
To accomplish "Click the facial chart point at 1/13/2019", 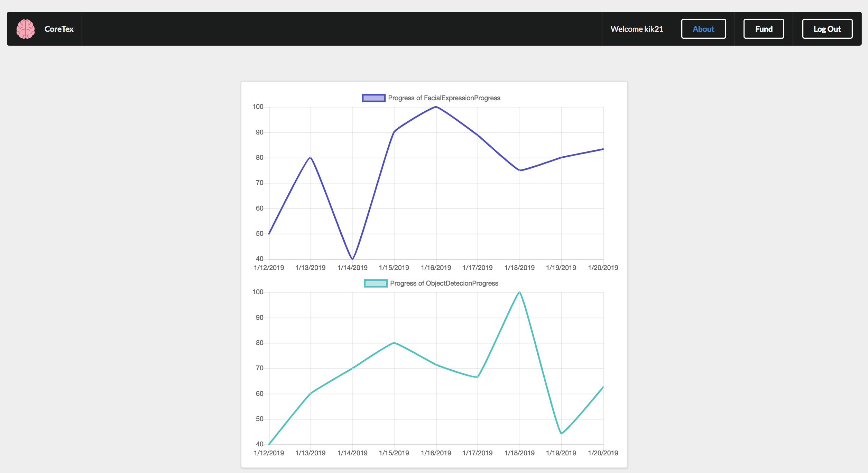I will coord(311,158).
